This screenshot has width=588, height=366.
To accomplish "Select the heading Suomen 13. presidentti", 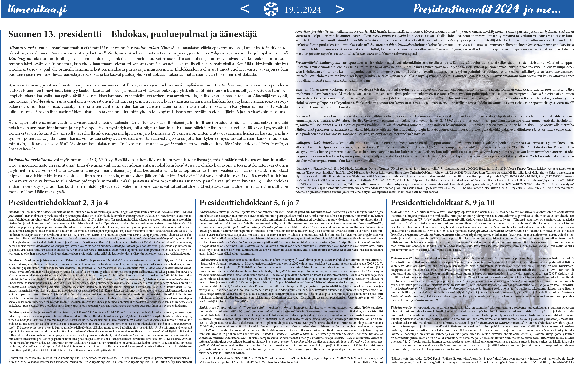I will pos(132,34).
